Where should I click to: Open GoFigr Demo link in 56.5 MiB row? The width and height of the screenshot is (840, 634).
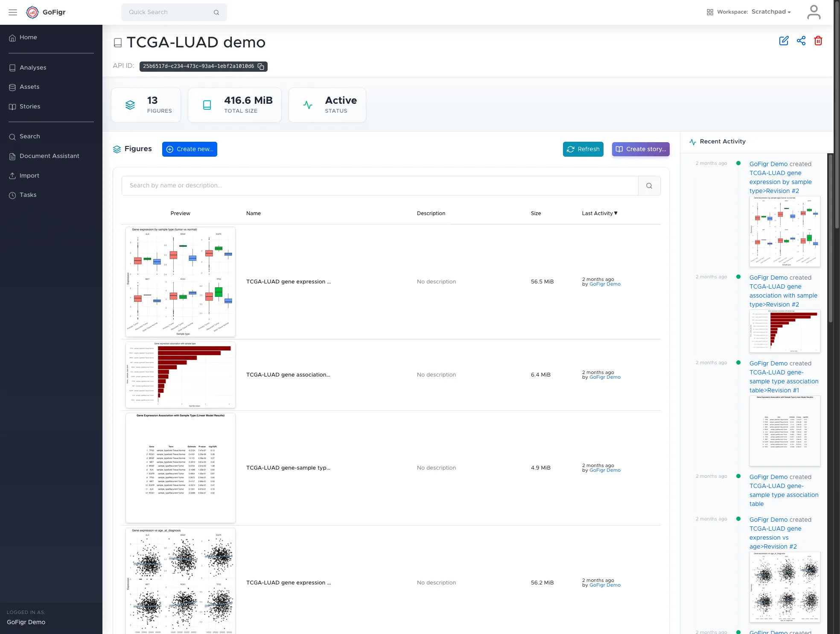click(x=605, y=284)
